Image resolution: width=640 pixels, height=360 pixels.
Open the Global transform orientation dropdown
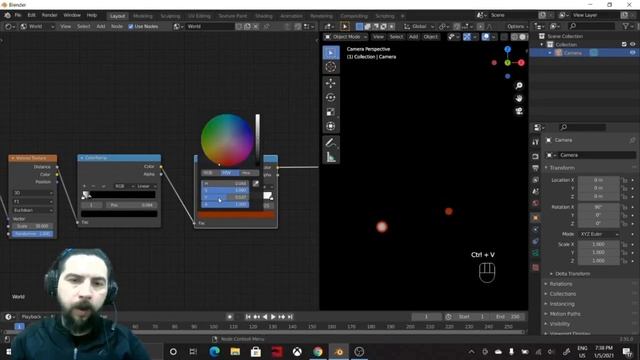[x=419, y=26]
